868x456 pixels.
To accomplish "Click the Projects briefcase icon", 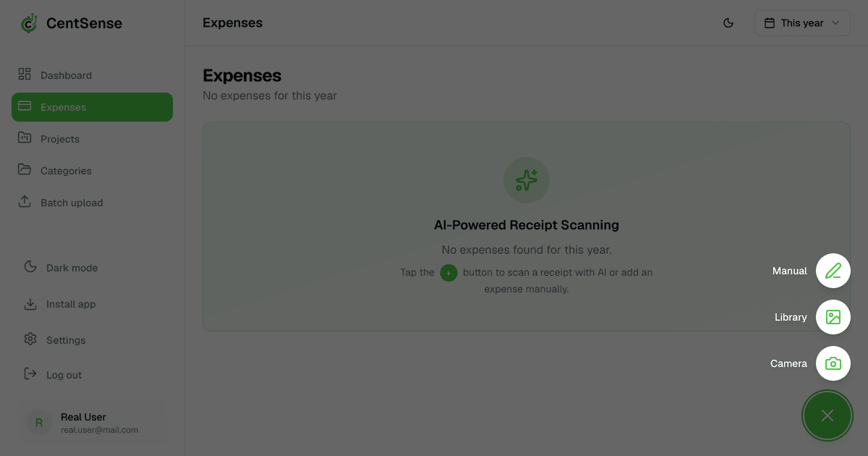I will point(25,138).
